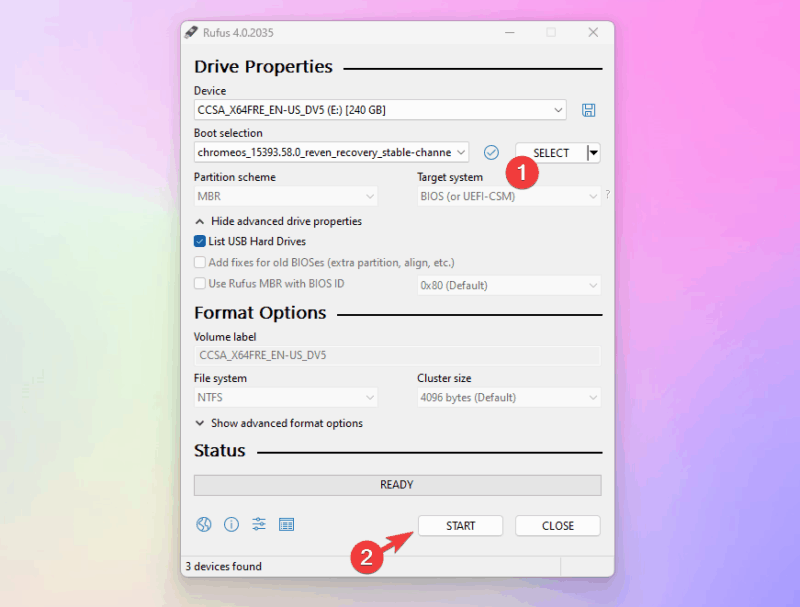Close the Rufus window with X
The width and height of the screenshot is (800, 607).
[593, 33]
